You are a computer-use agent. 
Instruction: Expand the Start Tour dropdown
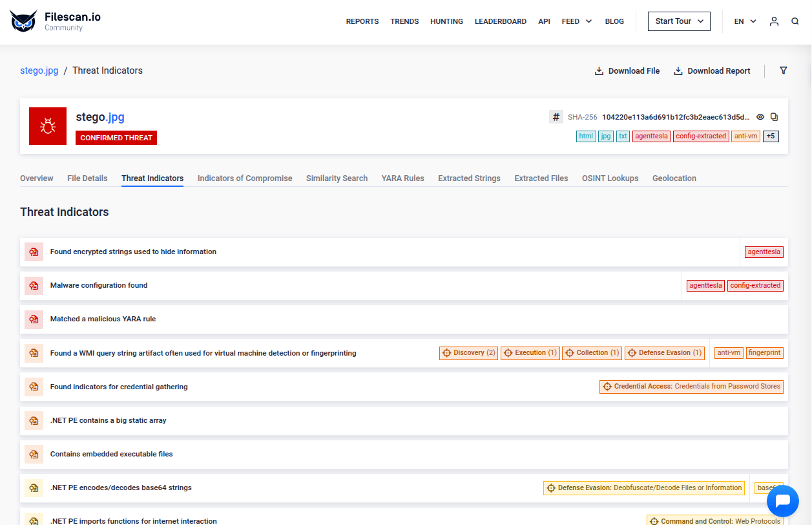point(679,21)
